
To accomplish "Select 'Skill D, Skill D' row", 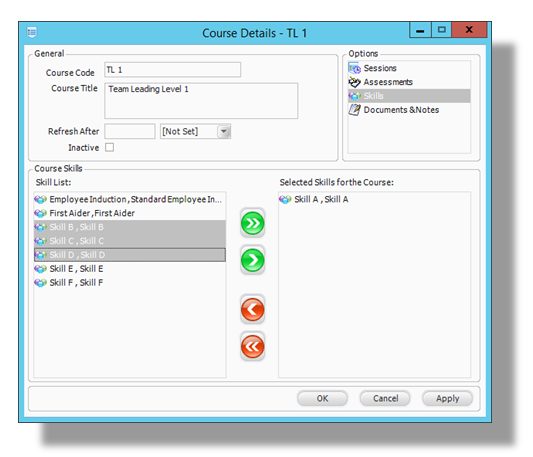I will (x=130, y=255).
